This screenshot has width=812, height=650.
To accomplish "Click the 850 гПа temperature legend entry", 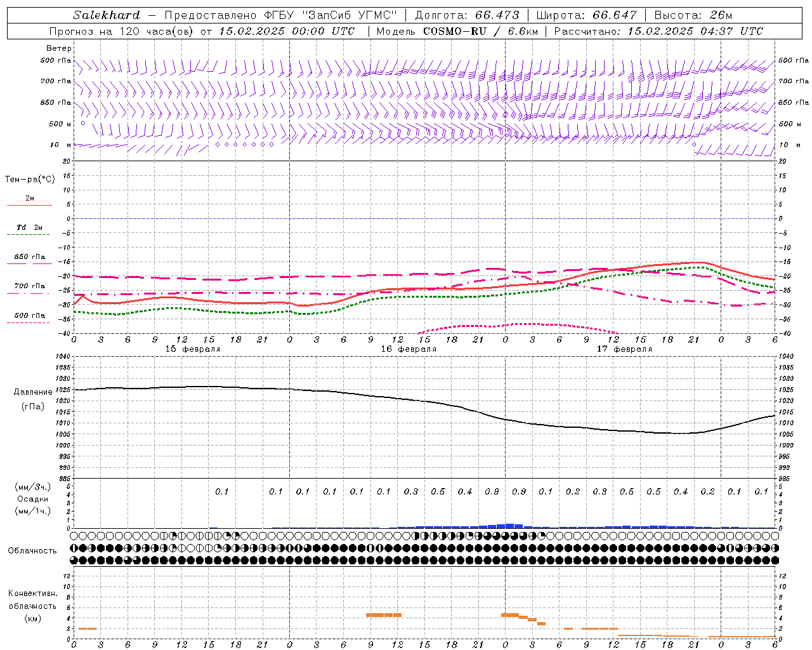I will pyautogui.click(x=29, y=257).
